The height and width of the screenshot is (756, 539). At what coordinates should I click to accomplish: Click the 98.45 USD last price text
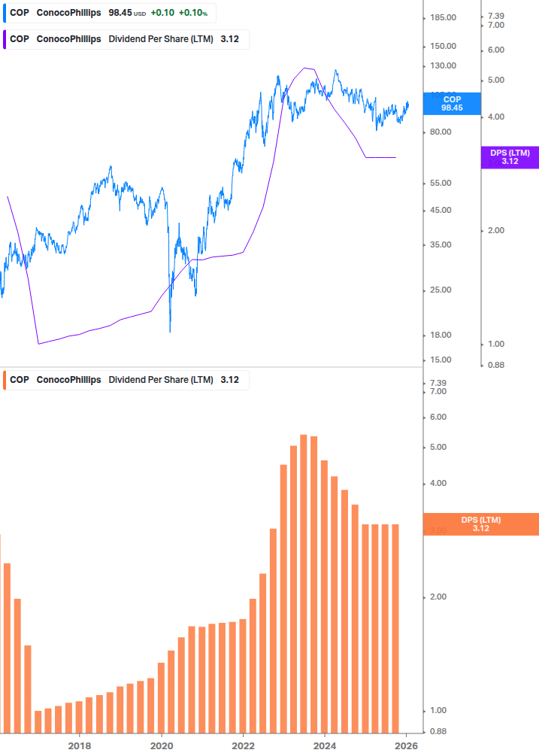[127, 13]
